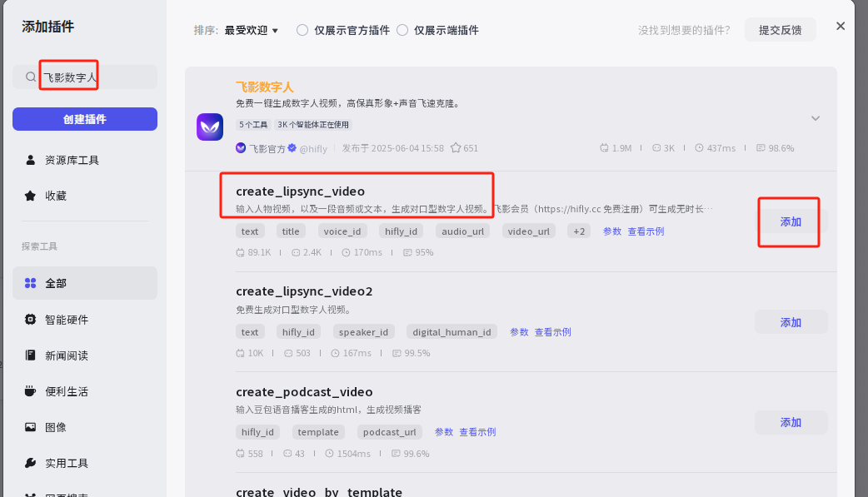Click the 95% success rate icon
The image size is (868, 497).
(407, 252)
